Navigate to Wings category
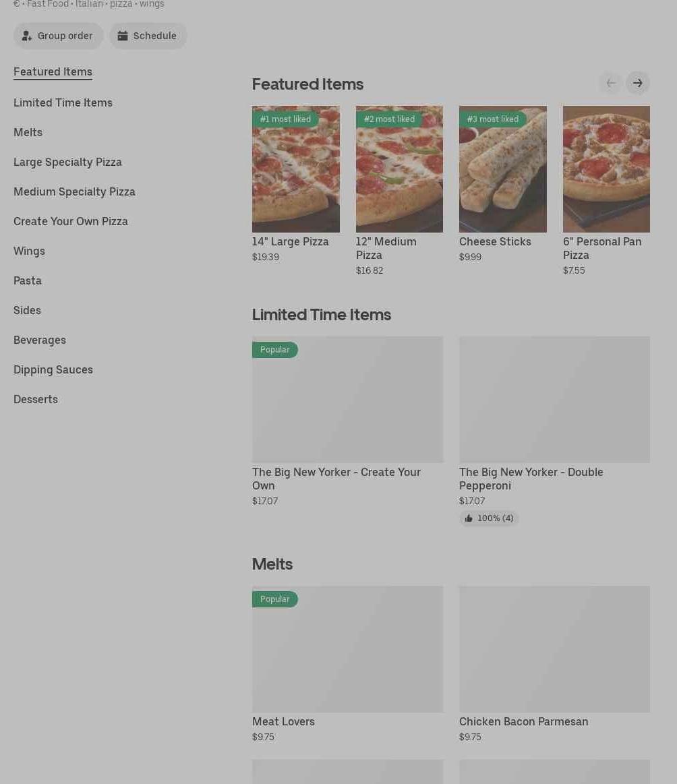The width and height of the screenshot is (677, 784). (x=29, y=251)
